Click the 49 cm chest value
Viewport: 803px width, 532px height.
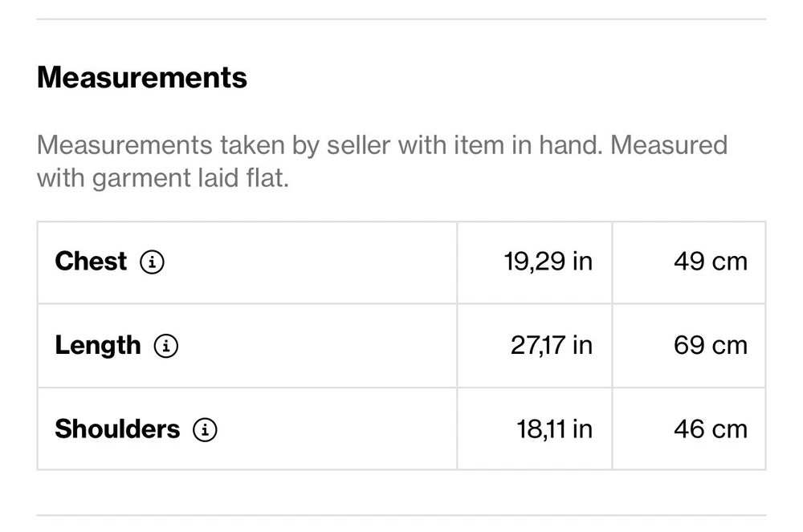pyautogui.click(x=710, y=262)
